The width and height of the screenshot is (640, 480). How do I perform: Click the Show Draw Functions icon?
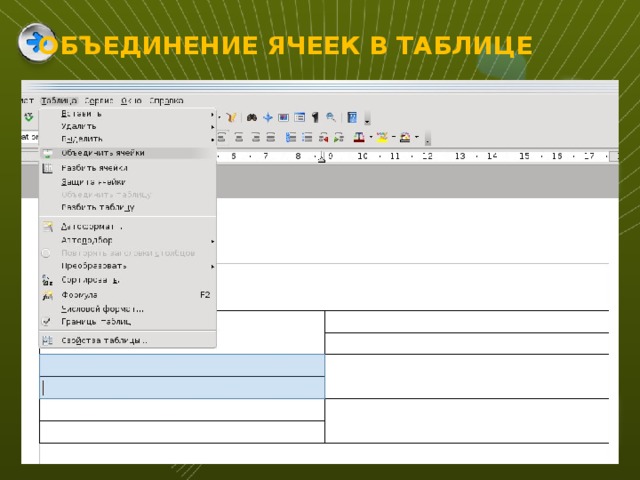click(x=231, y=118)
